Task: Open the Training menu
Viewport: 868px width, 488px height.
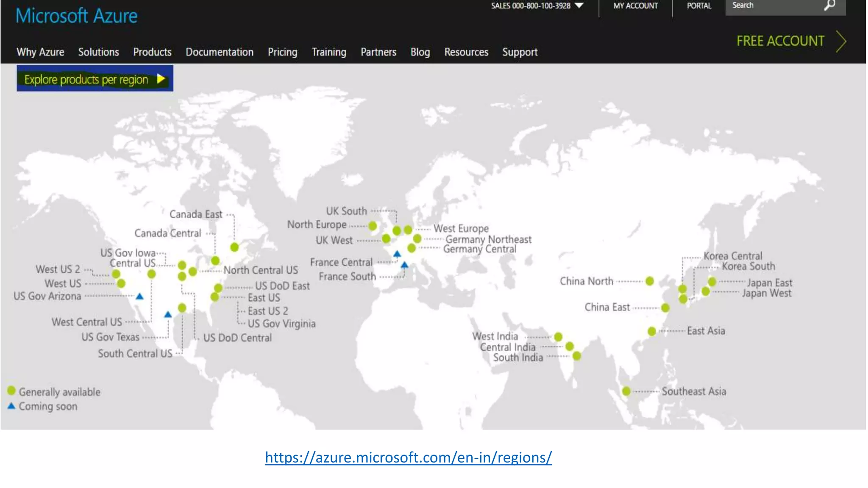Action: tap(329, 52)
